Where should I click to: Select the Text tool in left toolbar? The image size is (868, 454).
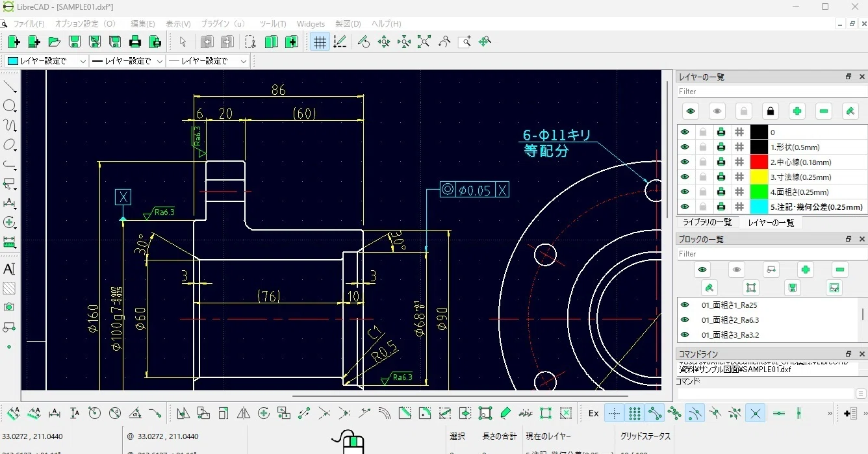click(x=10, y=268)
